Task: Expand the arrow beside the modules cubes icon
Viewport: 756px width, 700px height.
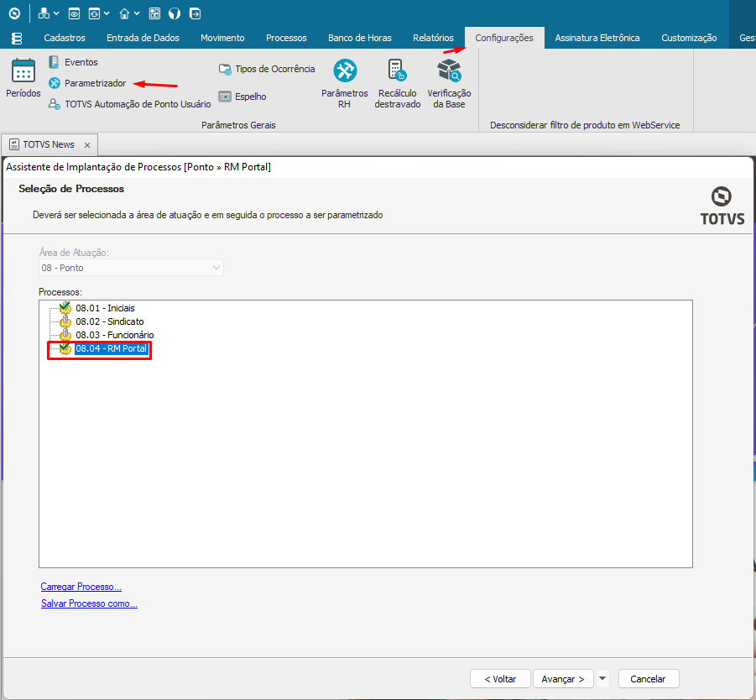Action: (56, 13)
